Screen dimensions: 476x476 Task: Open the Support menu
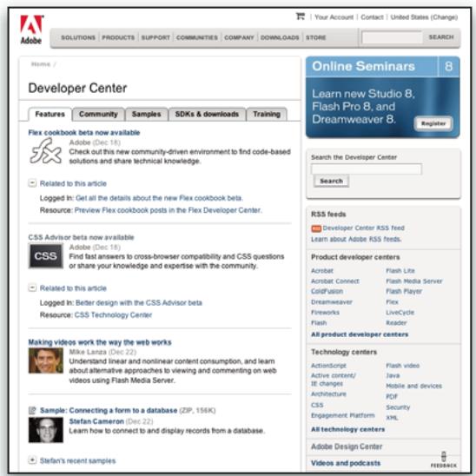tap(155, 37)
